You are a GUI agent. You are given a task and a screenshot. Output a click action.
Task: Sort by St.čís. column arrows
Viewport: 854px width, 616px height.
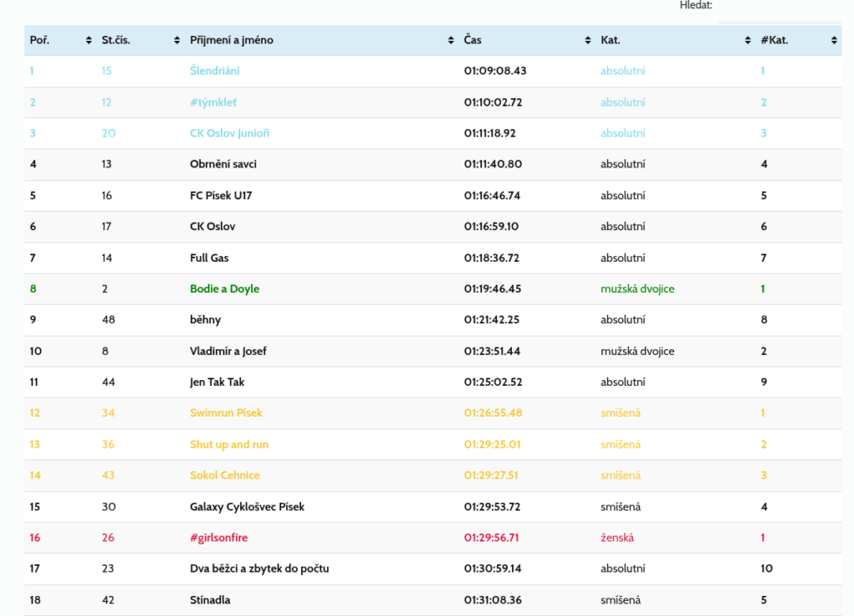[x=177, y=40]
